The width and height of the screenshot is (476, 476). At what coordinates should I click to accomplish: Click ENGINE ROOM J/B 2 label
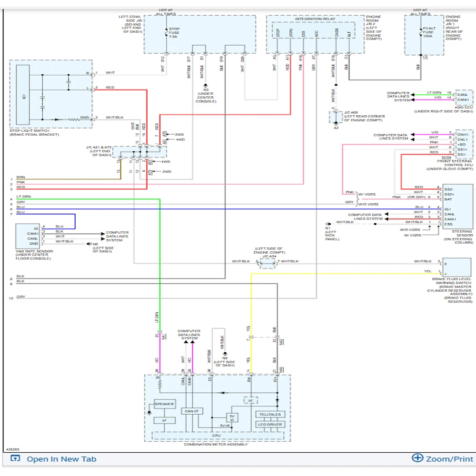click(x=374, y=28)
